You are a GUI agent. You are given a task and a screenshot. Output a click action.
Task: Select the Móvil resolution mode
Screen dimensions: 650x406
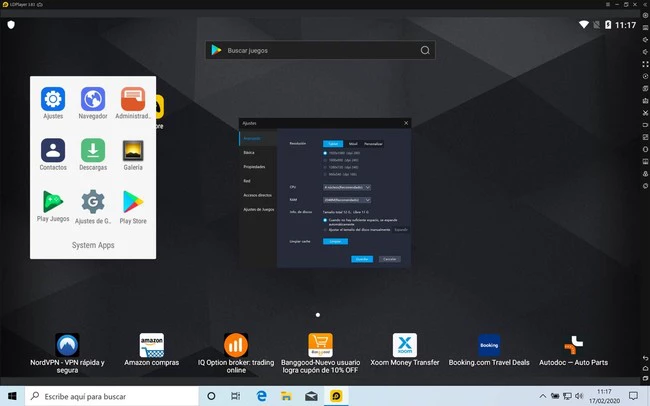(353, 143)
